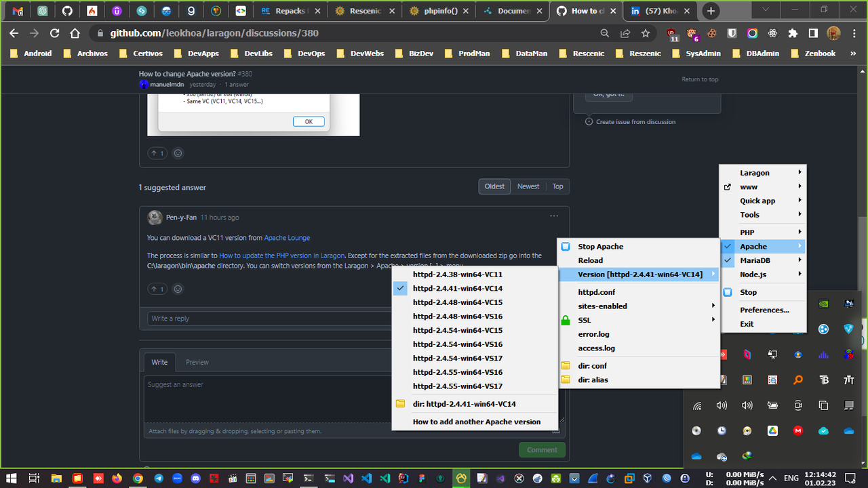Open the Extensions puzzle icon
The image size is (868, 488).
(793, 33)
